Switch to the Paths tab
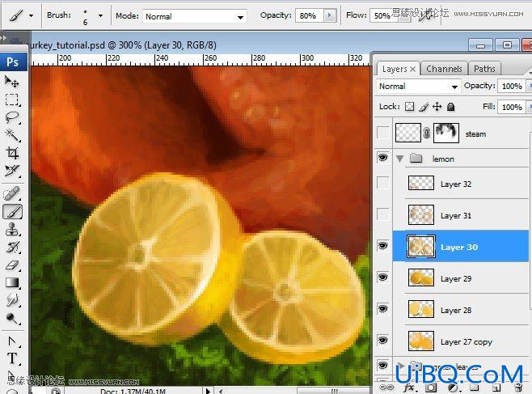The height and width of the screenshot is (394, 532). tap(484, 69)
